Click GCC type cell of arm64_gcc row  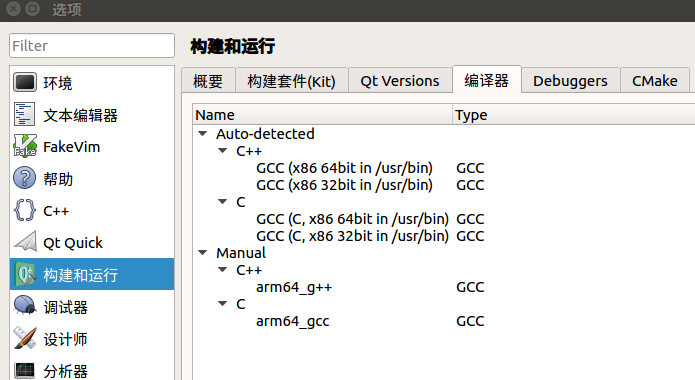pos(470,321)
